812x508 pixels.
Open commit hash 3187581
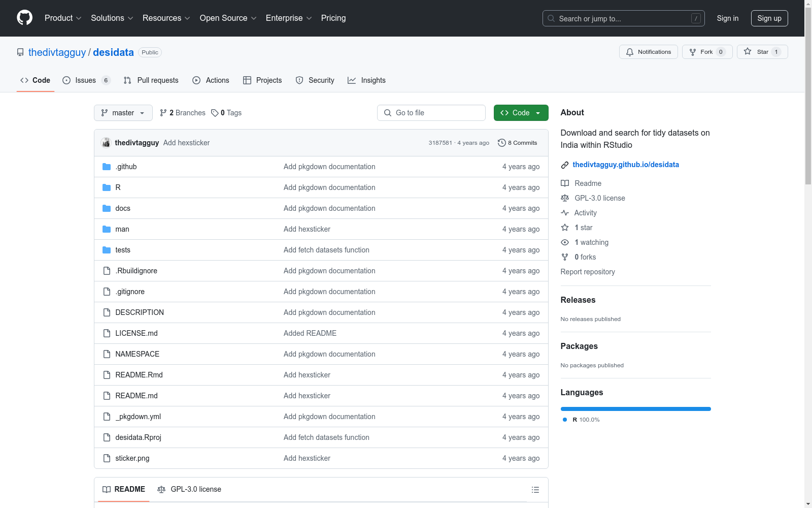pos(440,143)
